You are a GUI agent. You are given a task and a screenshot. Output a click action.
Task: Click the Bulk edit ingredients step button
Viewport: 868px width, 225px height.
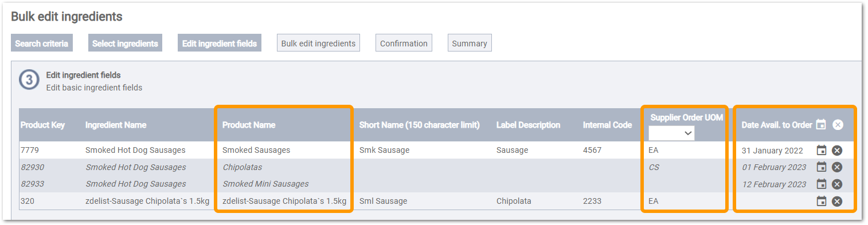318,44
